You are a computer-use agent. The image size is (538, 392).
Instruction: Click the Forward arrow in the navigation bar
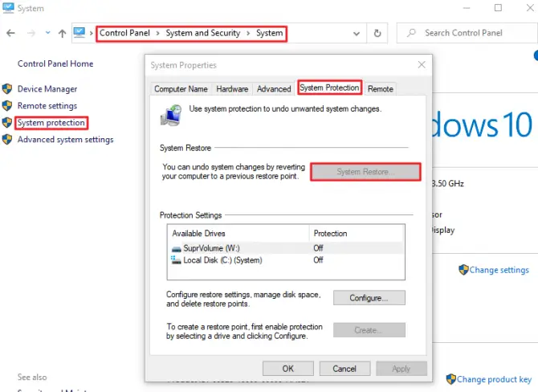(x=31, y=33)
